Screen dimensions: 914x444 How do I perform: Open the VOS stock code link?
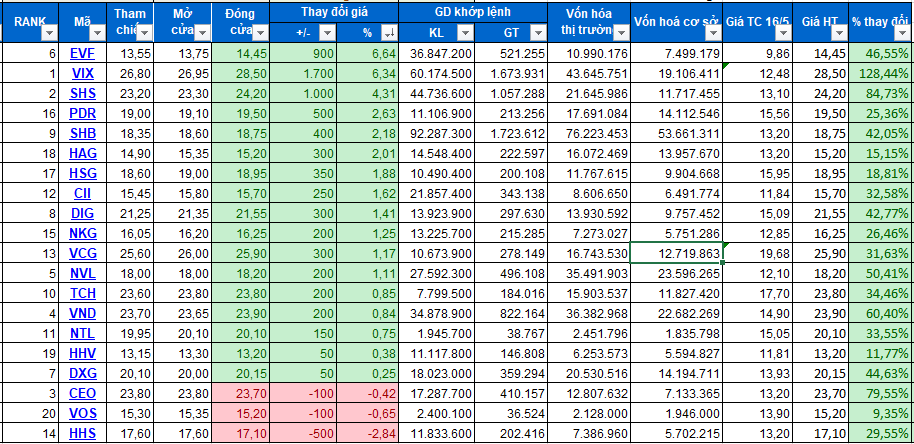coord(82,413)
